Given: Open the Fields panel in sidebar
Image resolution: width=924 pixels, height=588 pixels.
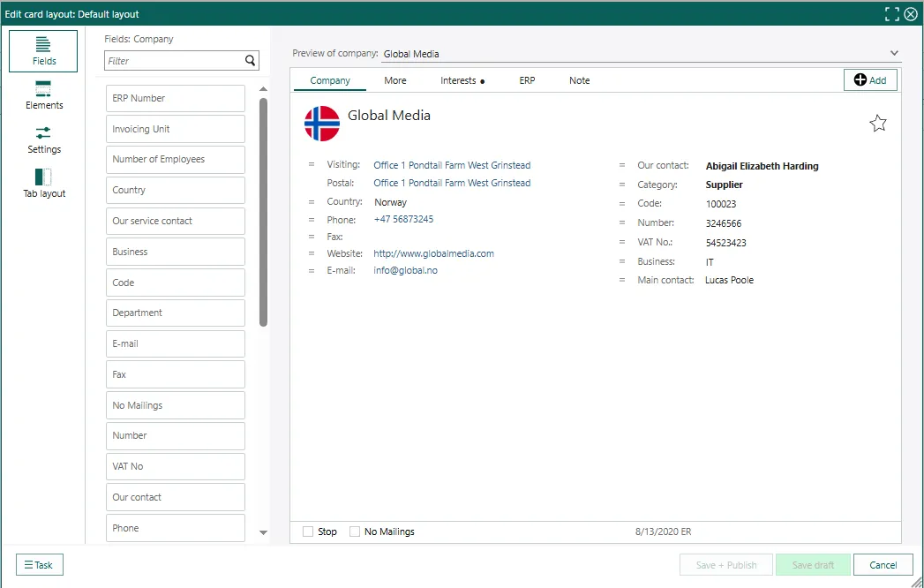Looking at the screenshot, I should tap(43, 50).
